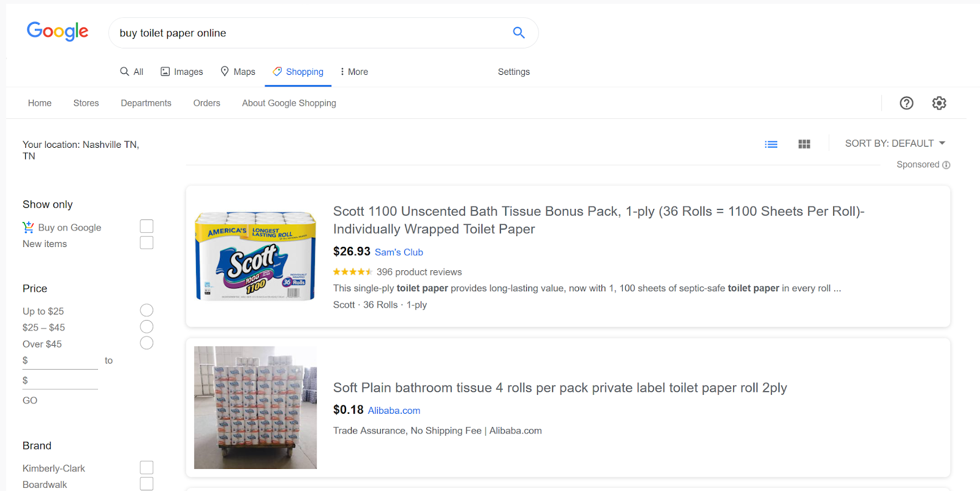Check the Kimberly-Clark brand checkbox
Image resolution: width=980 pixels, height=491 pixels.
[146, 468]
